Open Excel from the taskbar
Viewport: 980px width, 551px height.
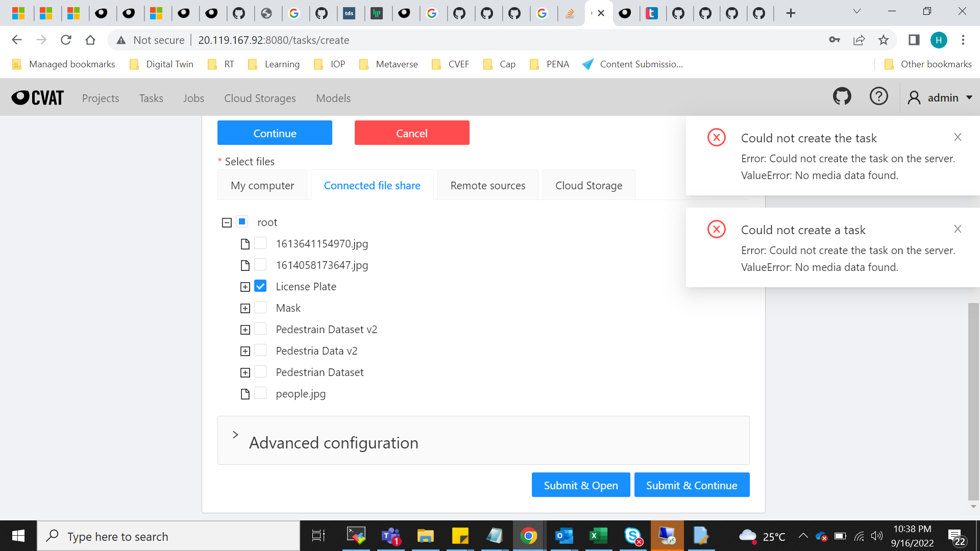click(598, 536)
